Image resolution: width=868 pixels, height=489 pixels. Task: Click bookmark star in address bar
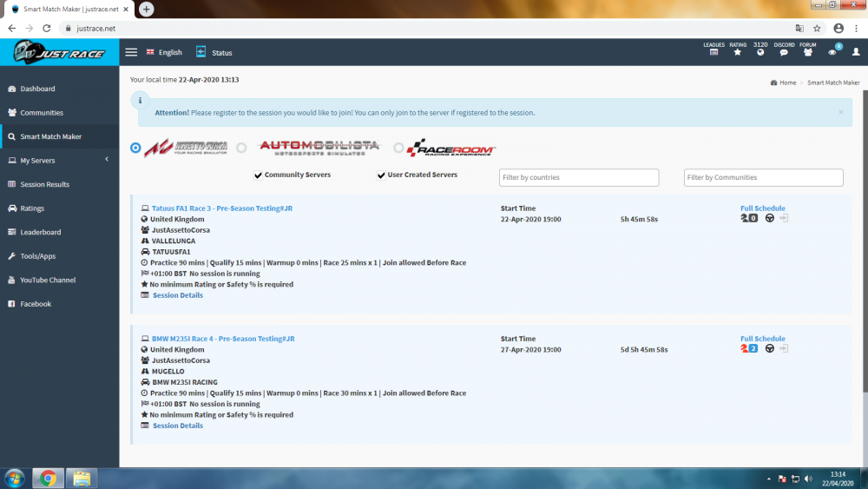(817, 29)
